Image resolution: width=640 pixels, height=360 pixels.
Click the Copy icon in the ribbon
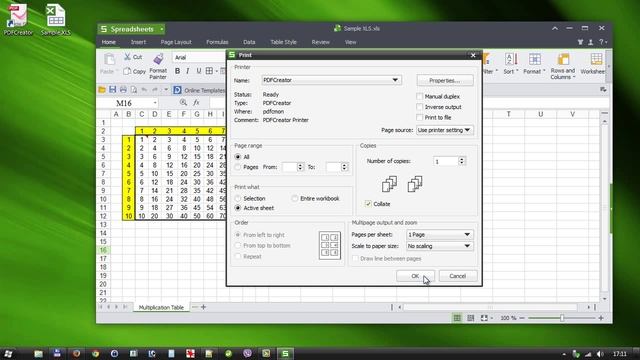(x=127, y=71)
